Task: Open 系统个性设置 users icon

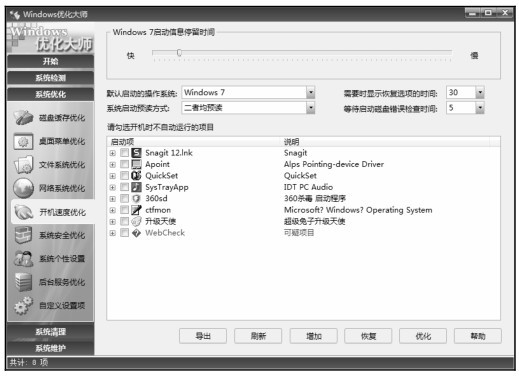Action: (x=23, y=259)
